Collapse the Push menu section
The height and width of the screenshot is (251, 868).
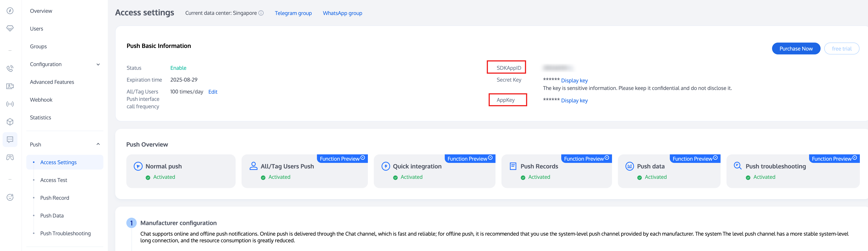[x=98, y=144]
